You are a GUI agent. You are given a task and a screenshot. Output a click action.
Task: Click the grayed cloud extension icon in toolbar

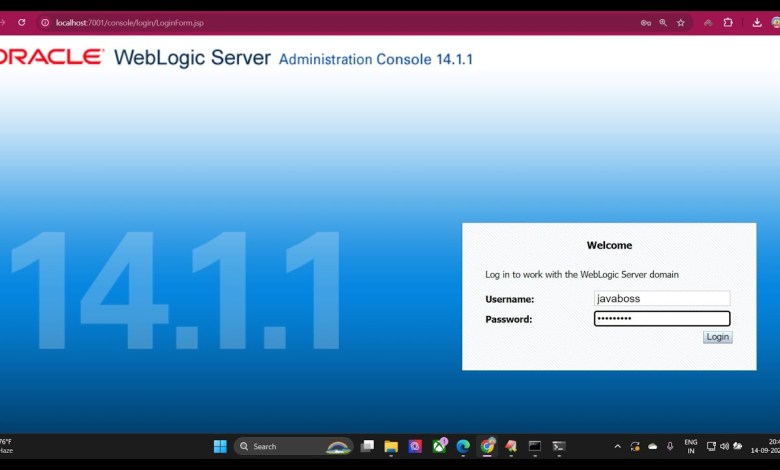[x=708, y=23]
